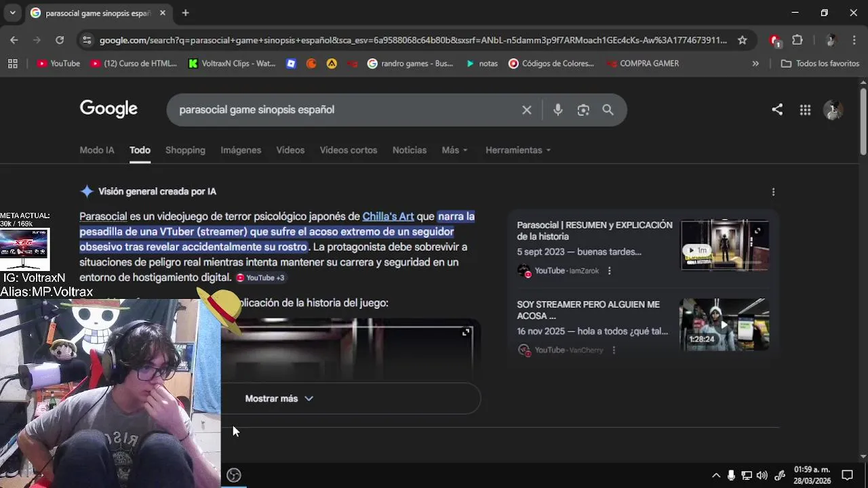Switch to the Noticias tab
Viewport: 868px width, 488px height.
tap(410, 150)
